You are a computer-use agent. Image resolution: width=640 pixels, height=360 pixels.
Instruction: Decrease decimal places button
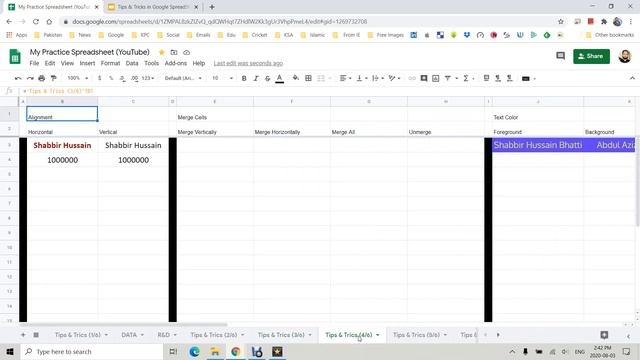122,78
